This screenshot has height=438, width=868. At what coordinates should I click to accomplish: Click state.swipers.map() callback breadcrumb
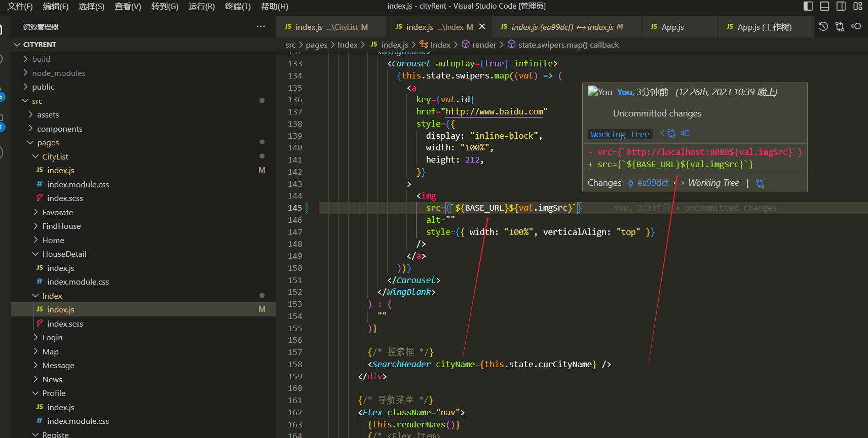[568, 45]
